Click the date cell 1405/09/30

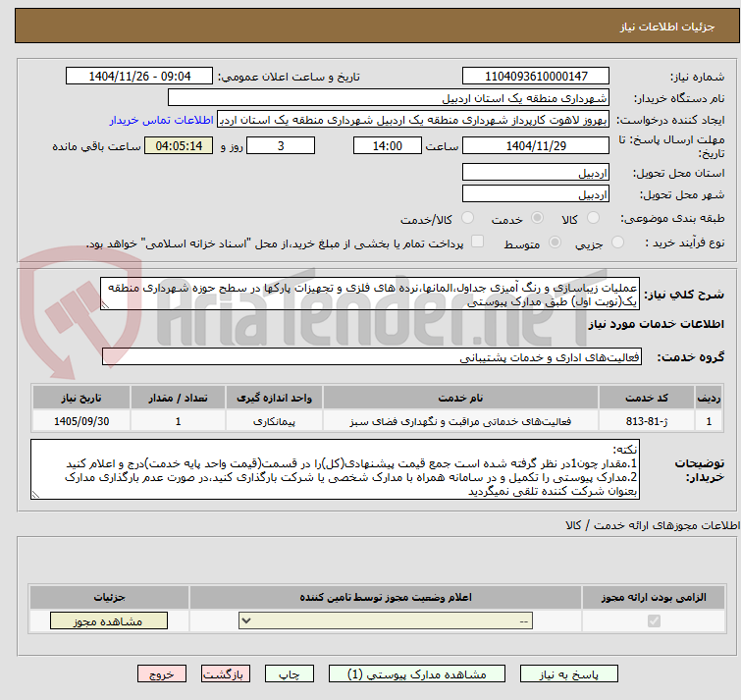click(x=81, y=421)
